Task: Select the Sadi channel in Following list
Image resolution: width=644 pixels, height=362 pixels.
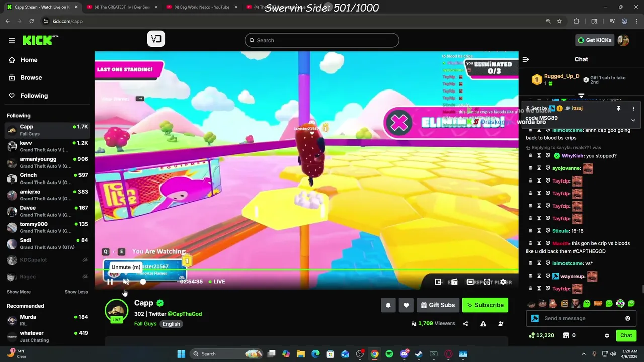Action: point(47,243)
